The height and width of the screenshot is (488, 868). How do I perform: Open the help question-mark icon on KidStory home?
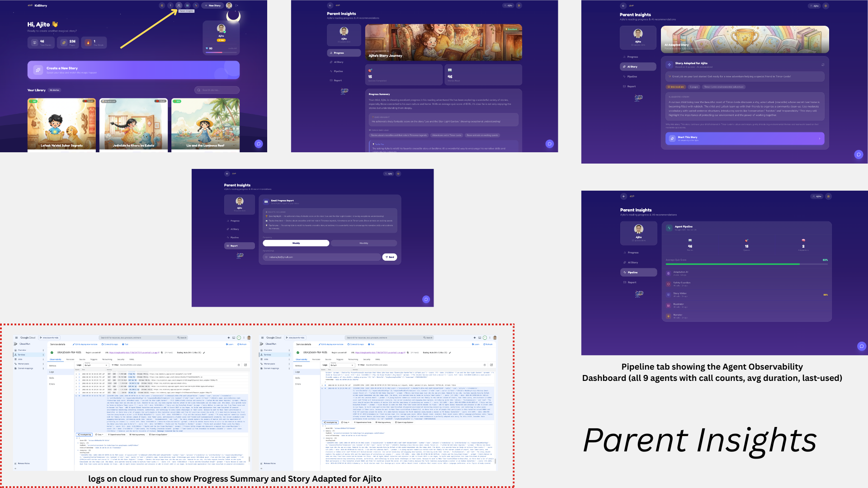[170, 5]
